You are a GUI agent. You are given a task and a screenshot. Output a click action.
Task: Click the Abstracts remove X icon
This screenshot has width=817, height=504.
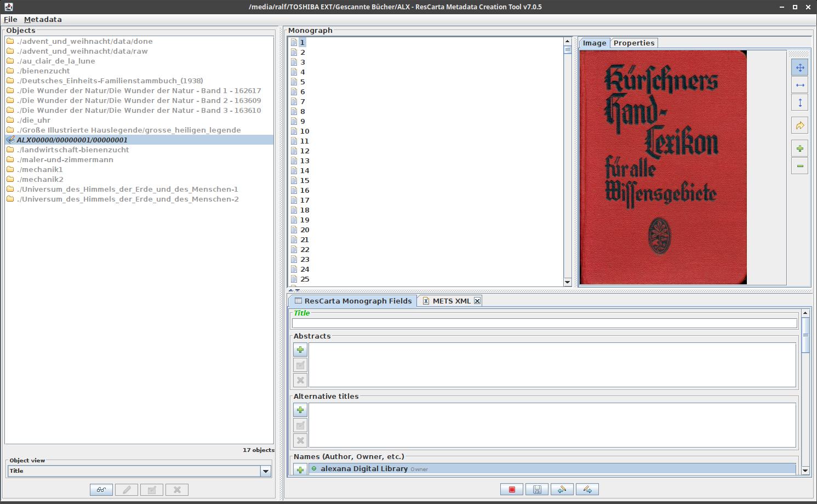point(300,380)
